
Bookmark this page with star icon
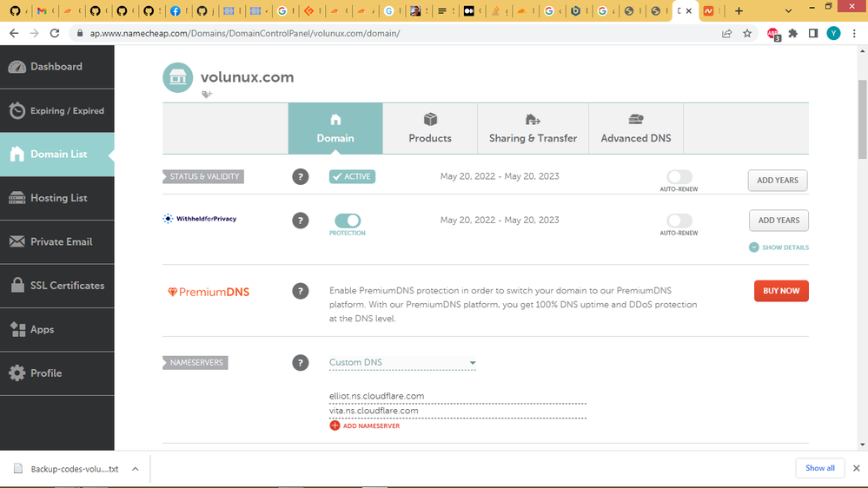pyautogui.click(x=747, y=33)
